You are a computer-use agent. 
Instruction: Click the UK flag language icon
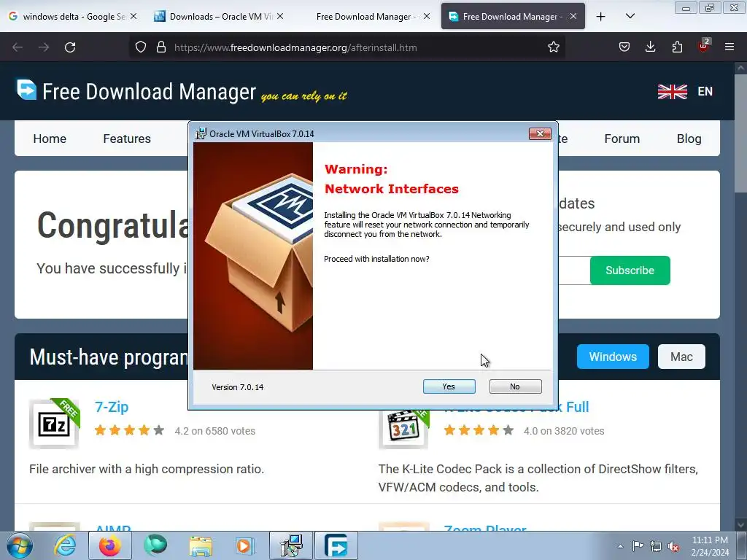pyautogui.click(x=672, y=91)
